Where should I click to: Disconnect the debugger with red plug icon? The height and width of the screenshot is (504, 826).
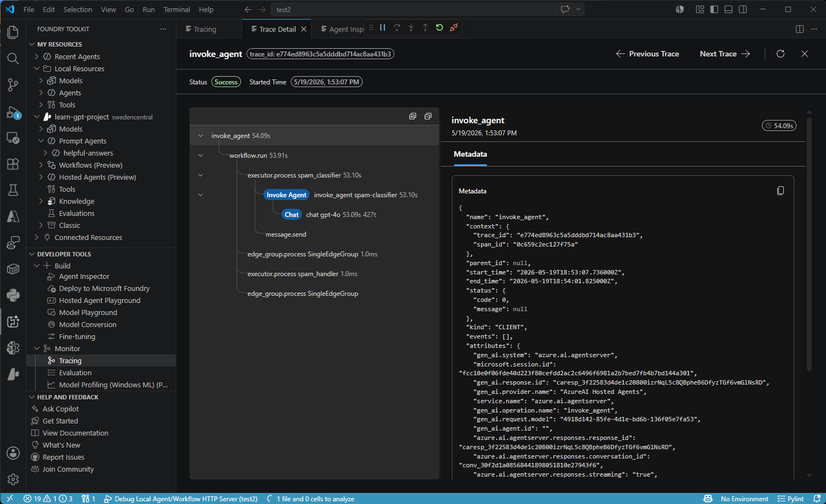pos(454,27)
